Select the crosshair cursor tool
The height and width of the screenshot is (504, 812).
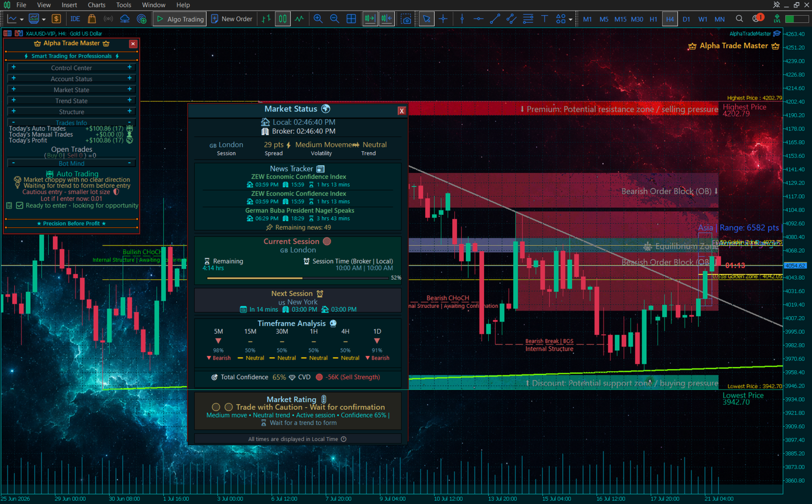(x=443, y=19)
